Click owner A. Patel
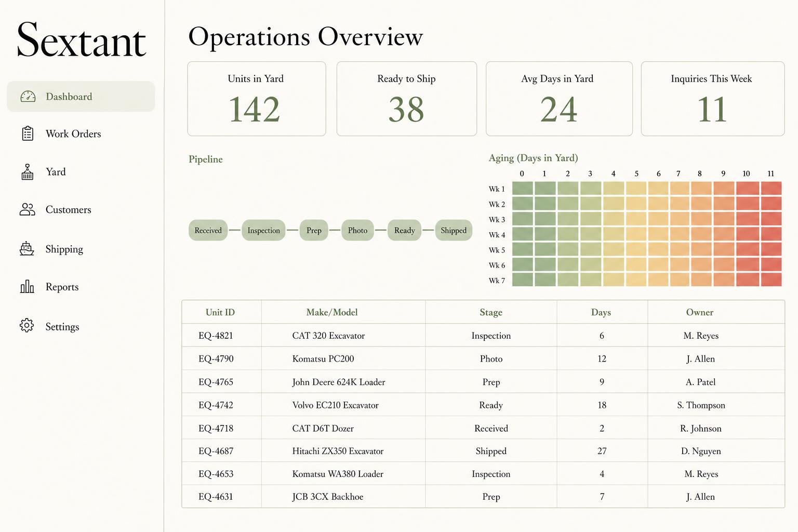 [701, 382]
